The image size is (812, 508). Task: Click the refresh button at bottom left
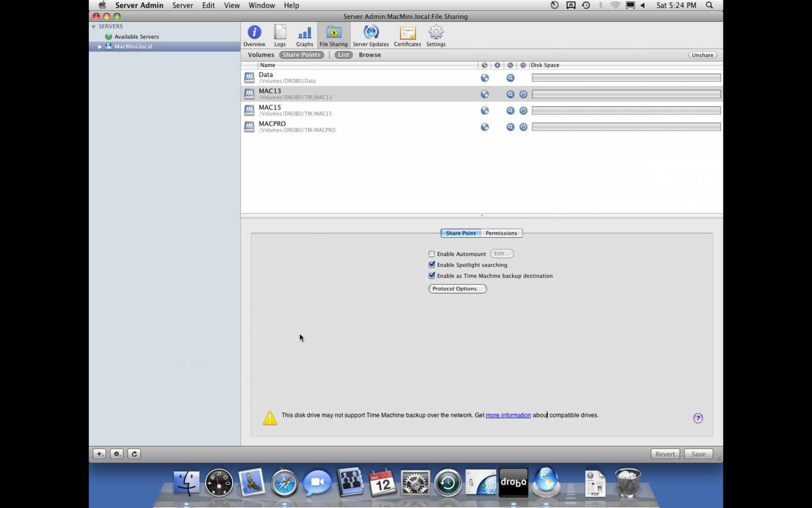point(134,454)
